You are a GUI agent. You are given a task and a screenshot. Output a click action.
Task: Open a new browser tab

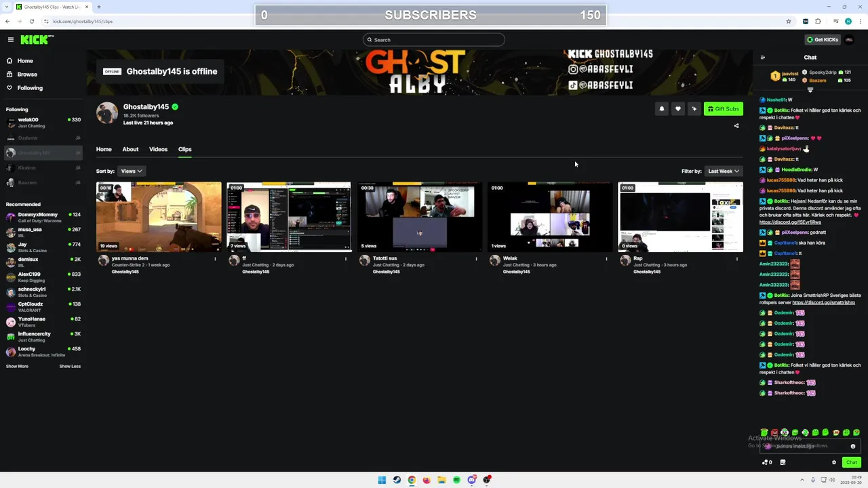click(99, 7)
